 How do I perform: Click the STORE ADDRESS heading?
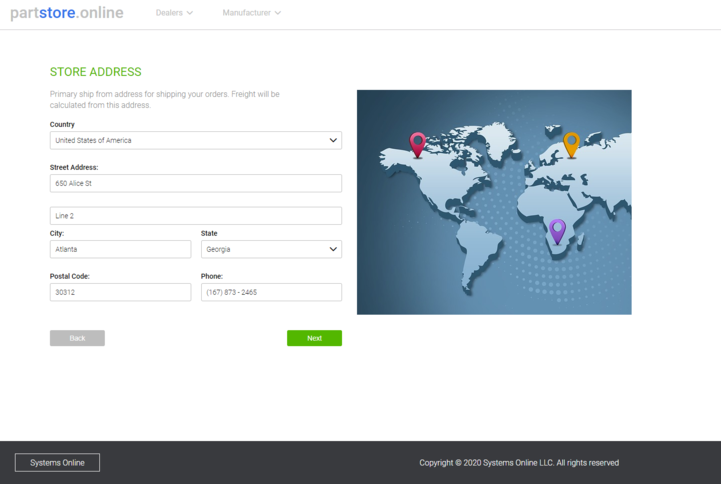coord(96,72)
